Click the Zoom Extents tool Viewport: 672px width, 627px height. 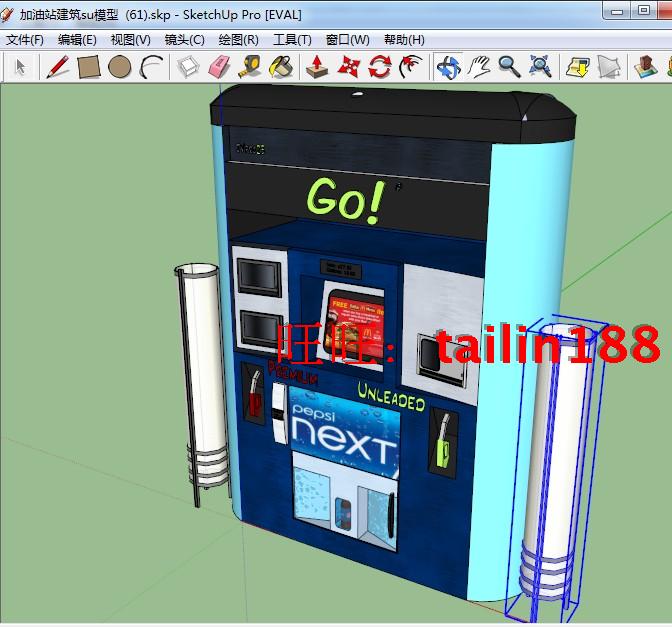540,67
